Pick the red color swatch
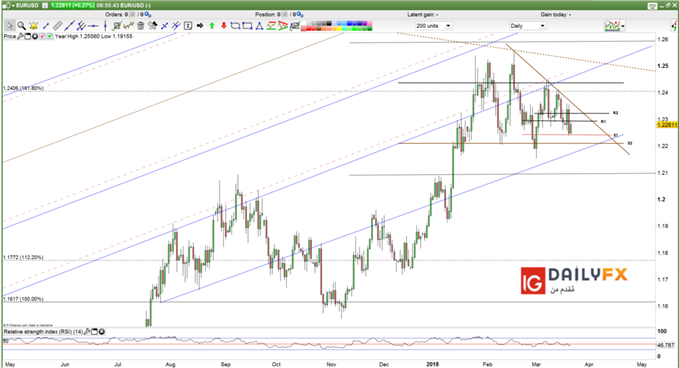The height and width of the screenshot is (368, 679). tap(309, 29)
